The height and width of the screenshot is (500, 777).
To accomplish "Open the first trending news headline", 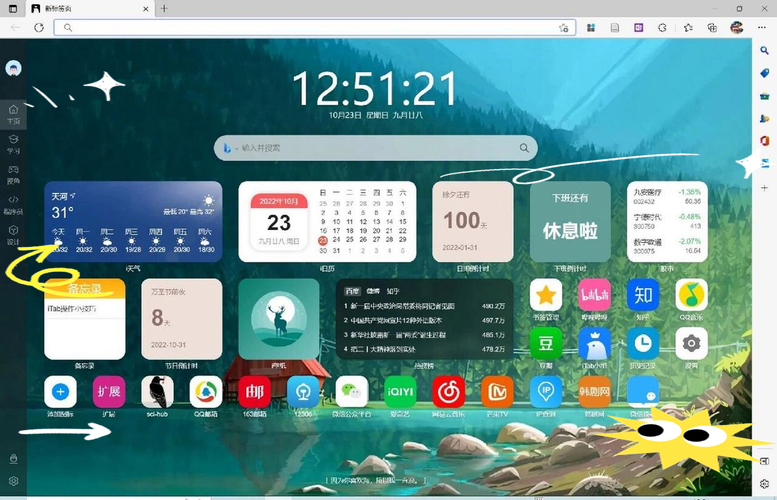I will tap(400, 306).
